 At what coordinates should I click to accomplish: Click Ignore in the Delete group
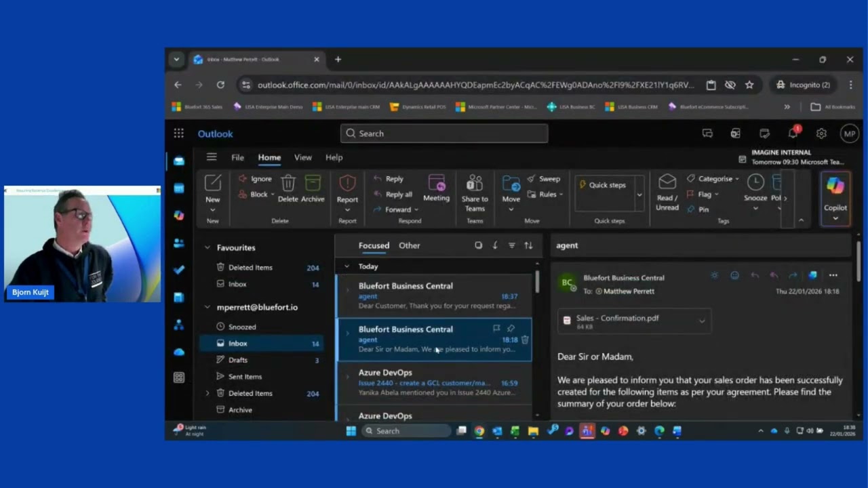(x=255, y=179)
